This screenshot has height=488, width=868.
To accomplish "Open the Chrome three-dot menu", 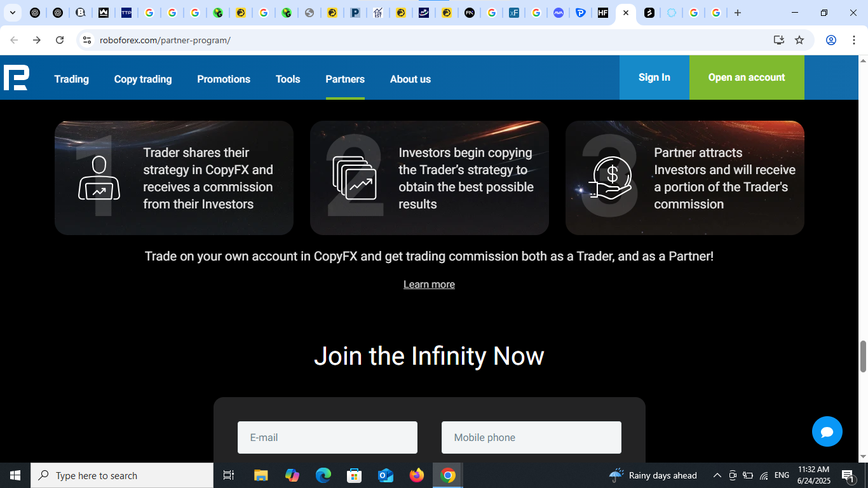I will 853,40.
